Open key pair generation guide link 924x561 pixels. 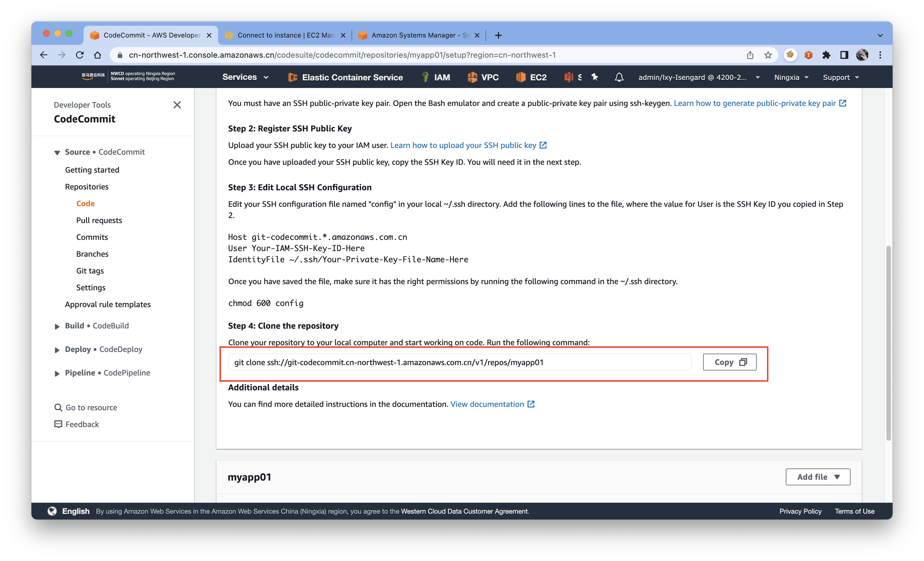[x=760, y=103]
